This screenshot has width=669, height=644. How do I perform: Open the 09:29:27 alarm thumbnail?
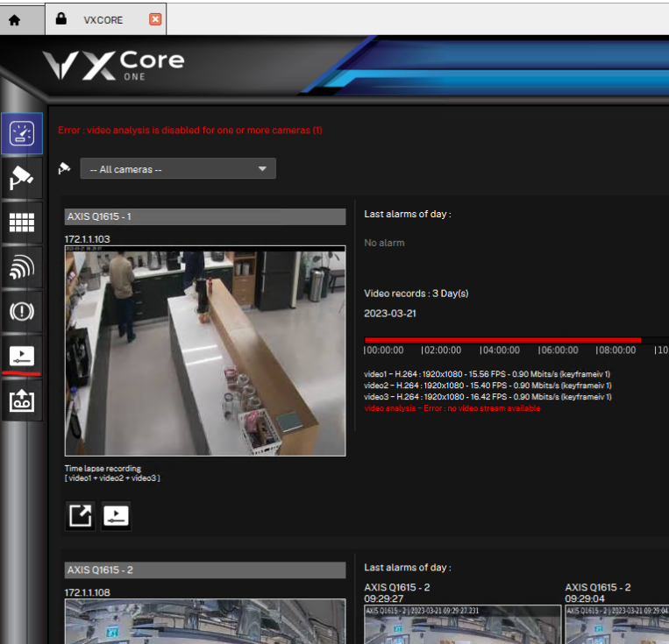click(x=462, y=625)
